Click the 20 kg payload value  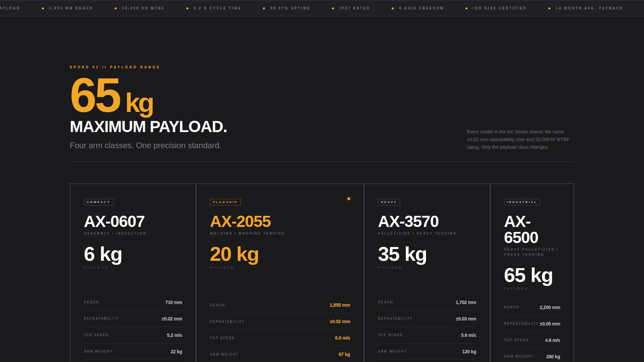pyautogui.click(x=234, y=254)
